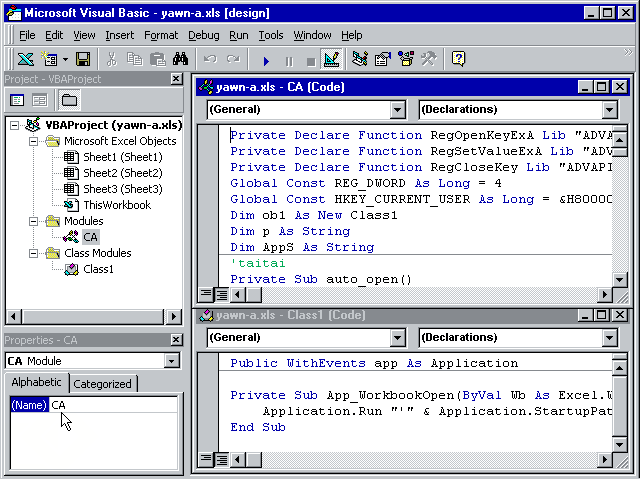The height and width of the screenshot is (480, 640).
Task: Collapse the VBAProject (yawn-a.xls) node
Action: click(x=14, y=125)
